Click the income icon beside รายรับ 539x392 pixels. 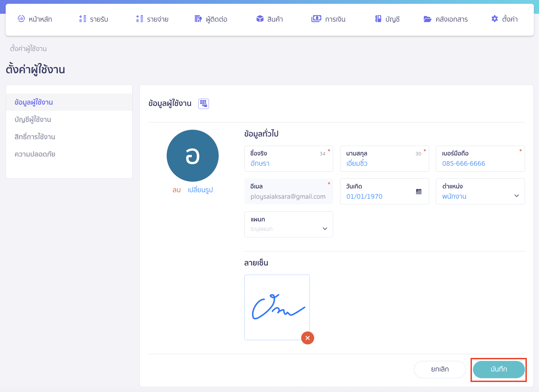(x=83, y=19)
